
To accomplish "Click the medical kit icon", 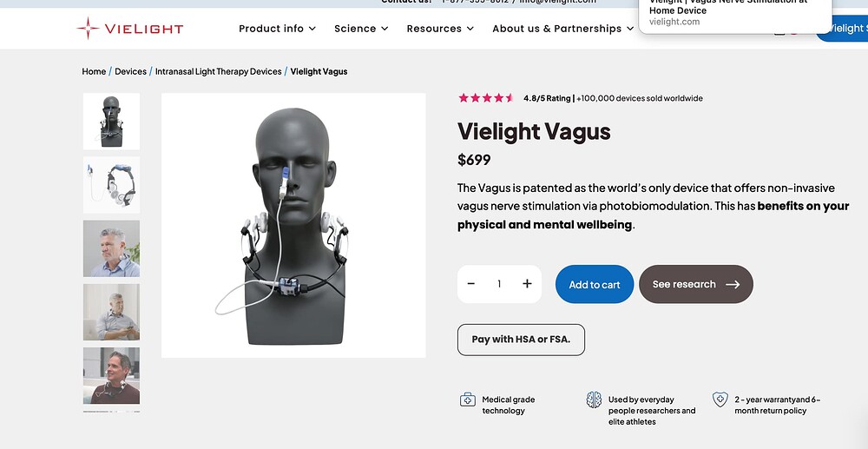I will click(468, 399).
